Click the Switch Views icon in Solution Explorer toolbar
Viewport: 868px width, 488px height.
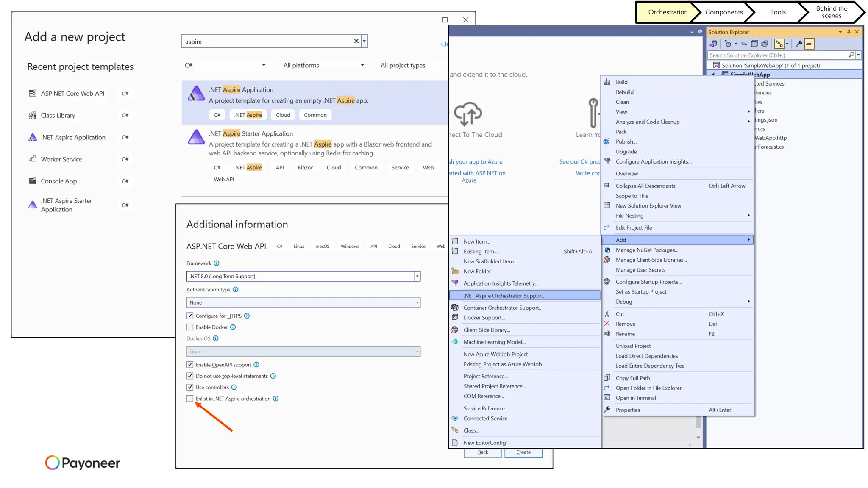713,44
